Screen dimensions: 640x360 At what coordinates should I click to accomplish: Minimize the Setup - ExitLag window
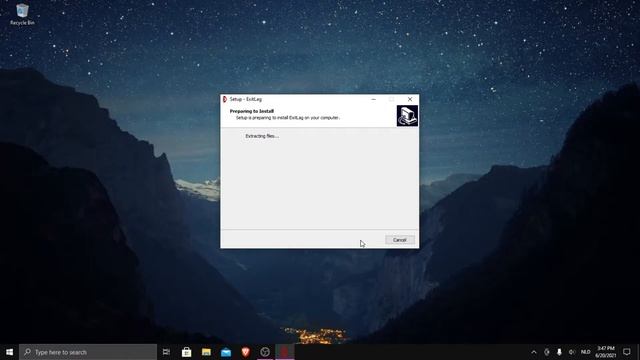[x=373, y=99]
